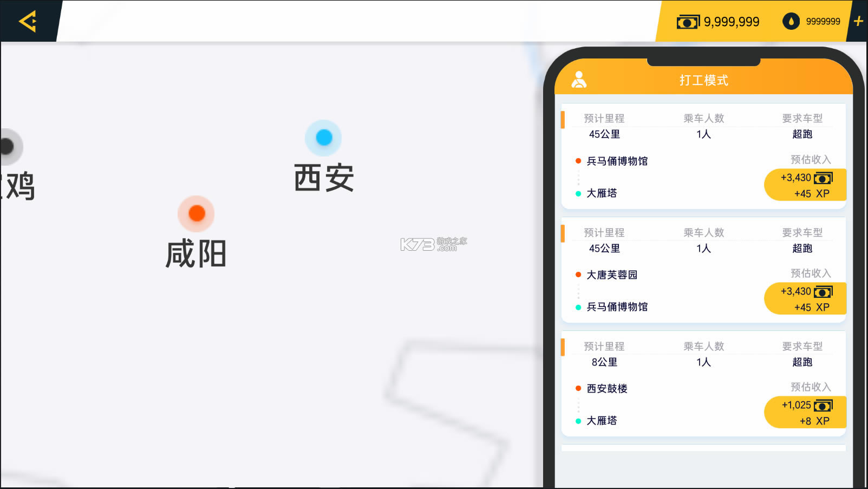Accept the 大唐芙蓉园 job with +3,430 reward

coord(805,299)
